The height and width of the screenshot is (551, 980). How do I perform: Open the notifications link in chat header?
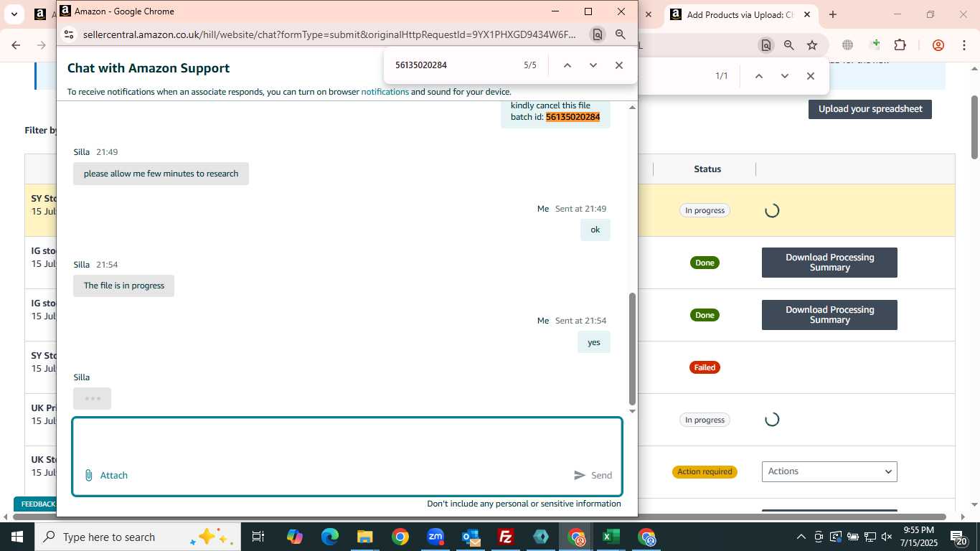tap(385, 92)
